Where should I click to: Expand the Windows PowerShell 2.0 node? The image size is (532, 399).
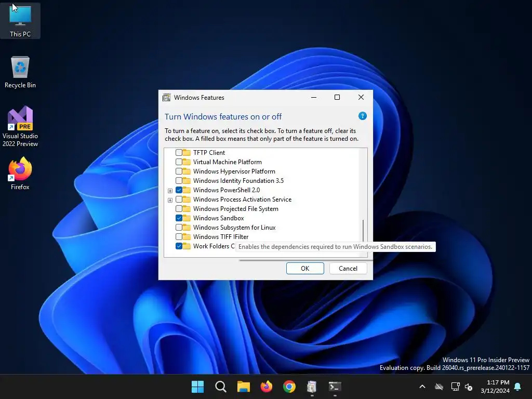tap(170, 191)
